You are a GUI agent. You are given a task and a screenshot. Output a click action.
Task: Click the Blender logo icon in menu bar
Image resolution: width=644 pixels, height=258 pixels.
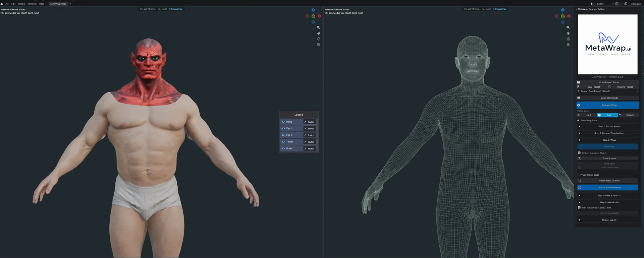2,4
